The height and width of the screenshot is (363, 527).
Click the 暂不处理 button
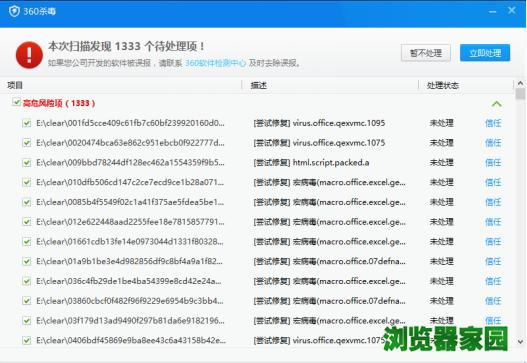[x=426, y=53]
